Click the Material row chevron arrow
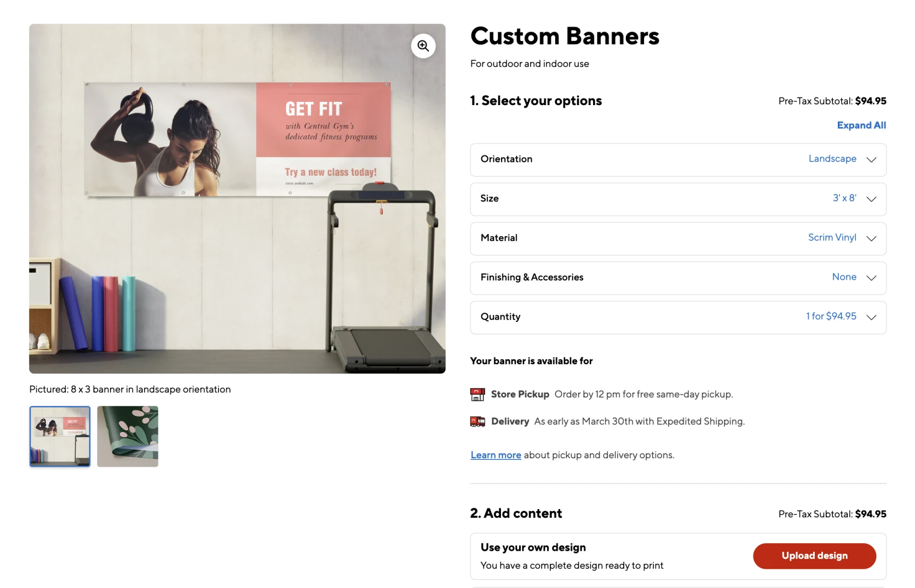The image size is (915, 588). click(871, 238)
